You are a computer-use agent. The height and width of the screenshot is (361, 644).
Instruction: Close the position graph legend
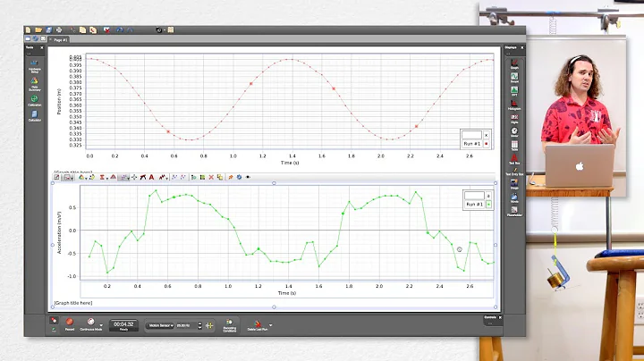pyautogui.click(x=487, y=135)
